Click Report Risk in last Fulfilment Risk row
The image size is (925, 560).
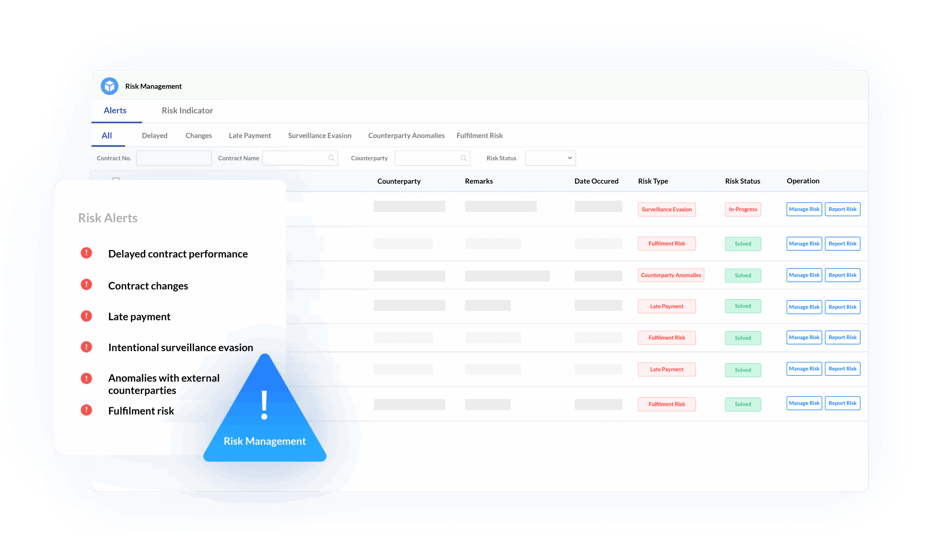point(842,403)
